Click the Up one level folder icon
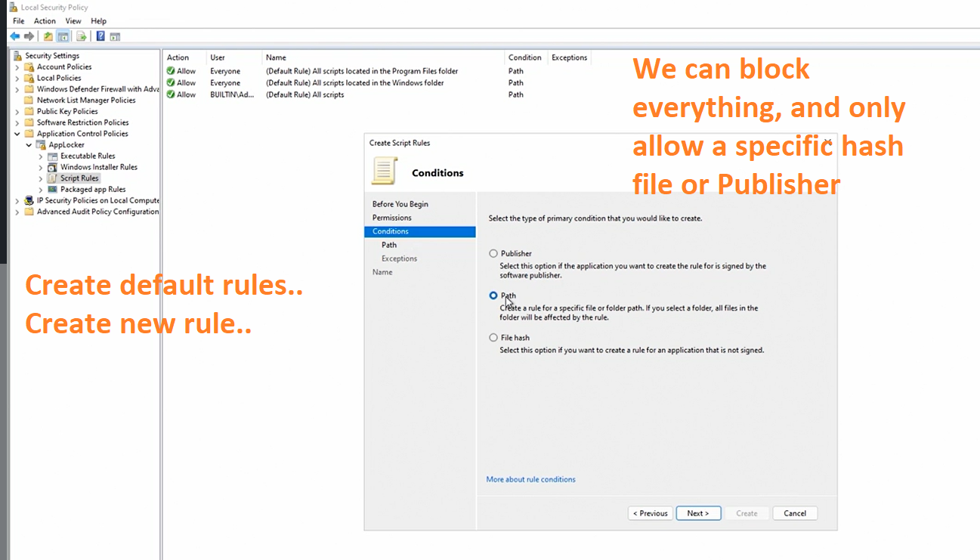This screenshot has width=980, height=560. click(x=48, y=36)
